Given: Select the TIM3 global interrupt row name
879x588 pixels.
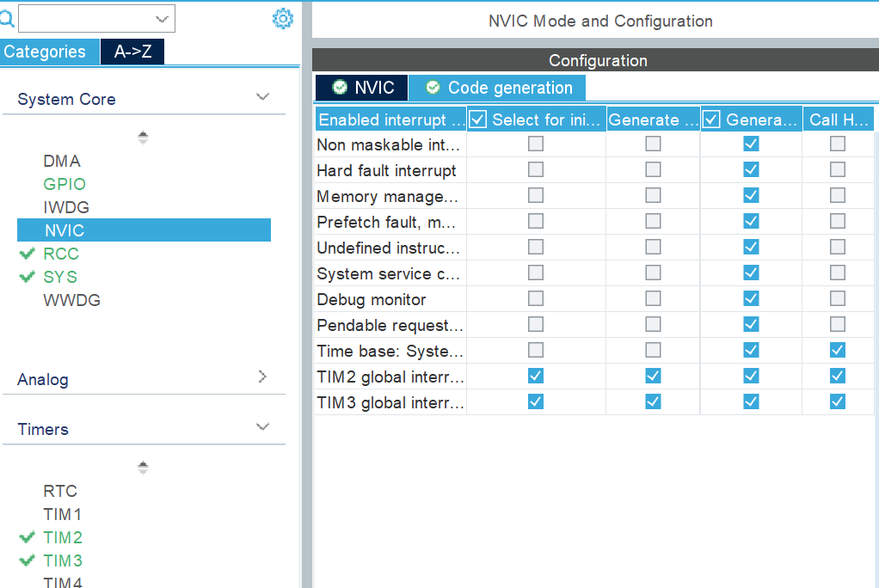Looking at the screenshot, I should click(x=390, y=403).
